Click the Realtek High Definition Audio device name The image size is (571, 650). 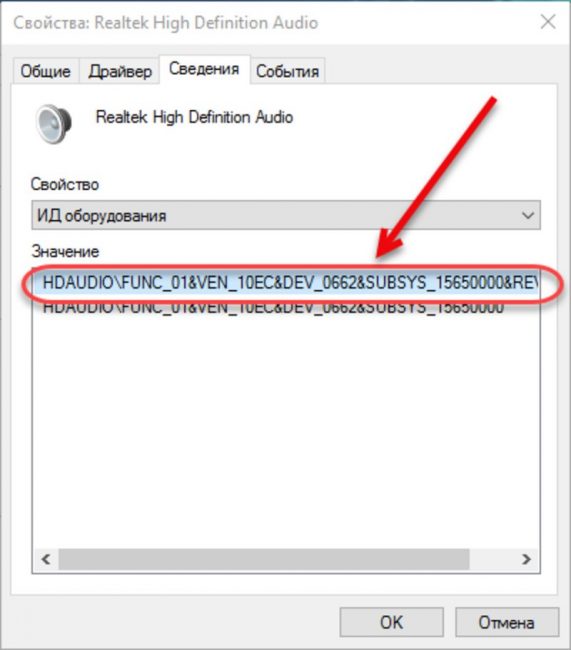pos(194,117)
